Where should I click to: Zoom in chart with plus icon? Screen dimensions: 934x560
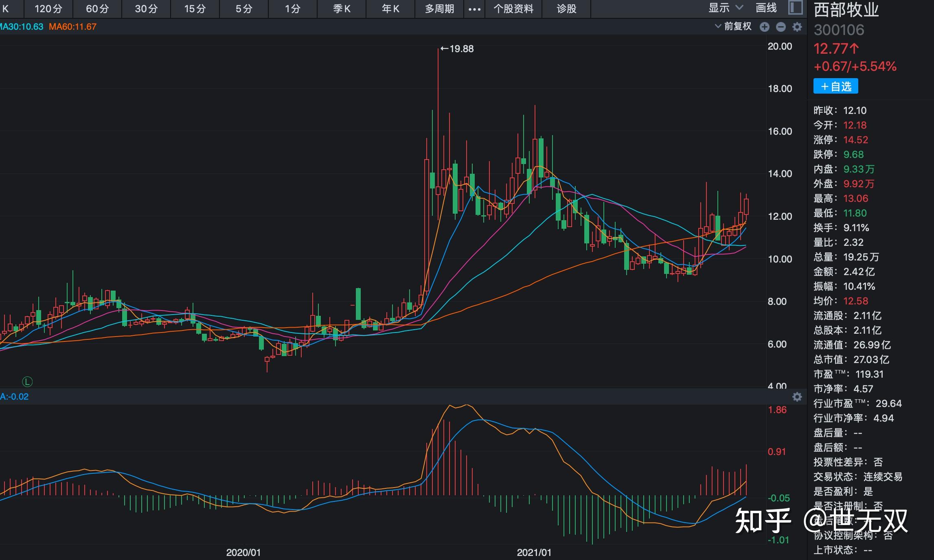(x=764, y=27)
